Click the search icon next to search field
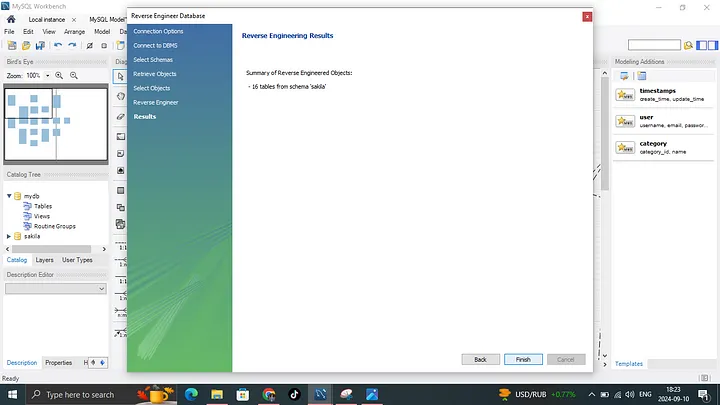The image size is (720, 405). [x=688, y=45]
